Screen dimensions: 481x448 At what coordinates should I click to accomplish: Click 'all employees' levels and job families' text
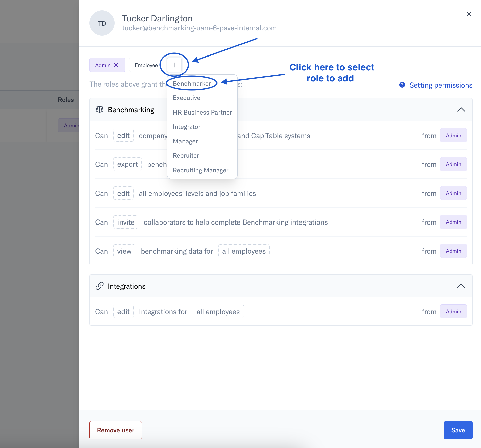197,193
